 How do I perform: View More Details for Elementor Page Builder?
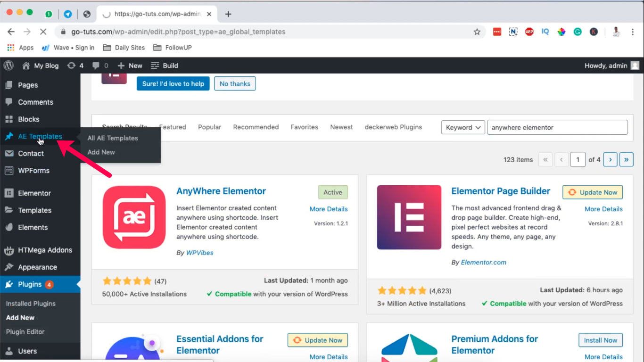tap(603, 209)
